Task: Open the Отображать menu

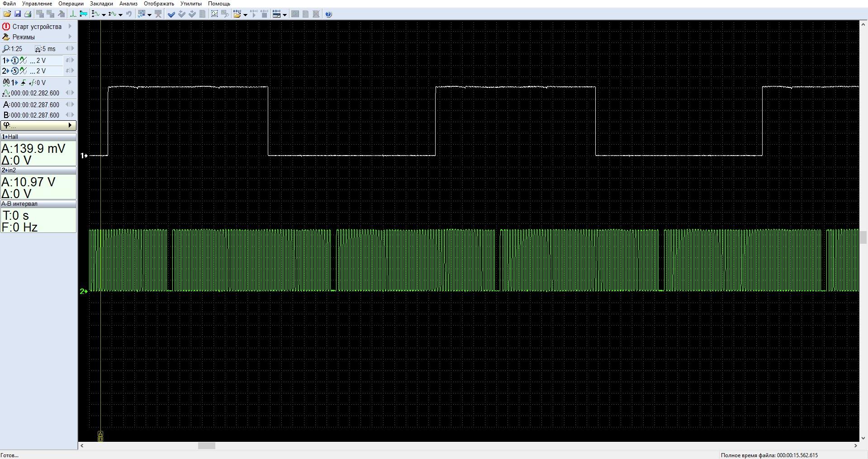Action: point(159,4)
